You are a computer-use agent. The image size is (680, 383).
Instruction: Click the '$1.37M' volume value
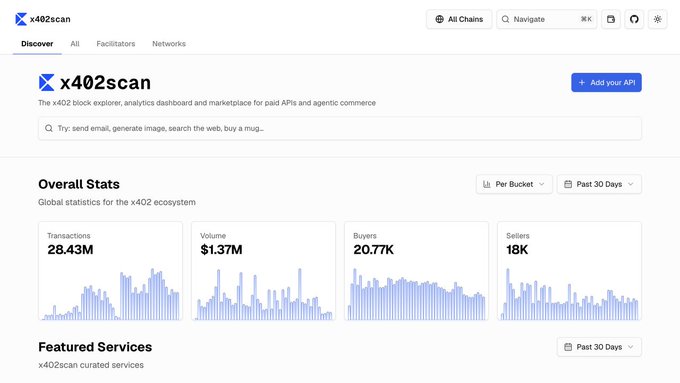coord(221,250)
